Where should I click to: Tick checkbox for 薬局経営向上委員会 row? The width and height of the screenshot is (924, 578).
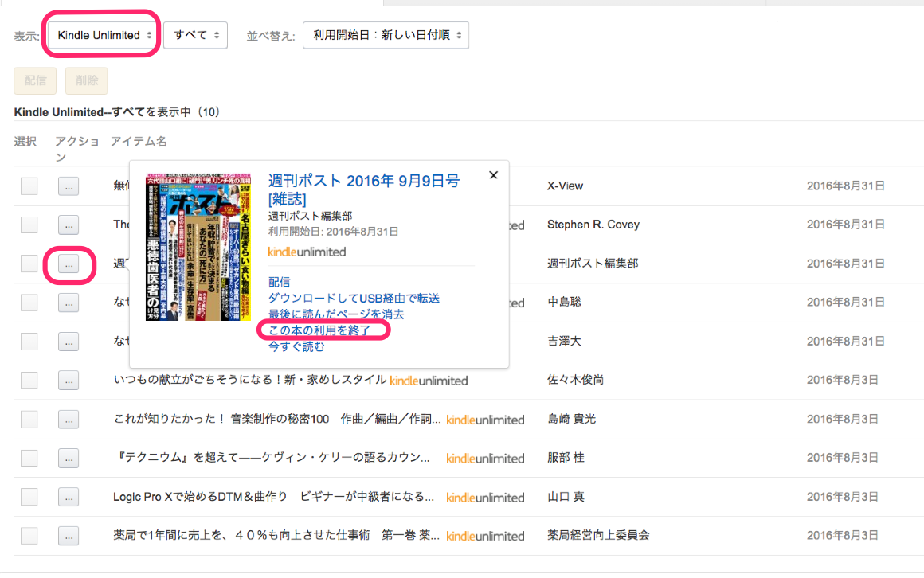click(x=29, y=536)
